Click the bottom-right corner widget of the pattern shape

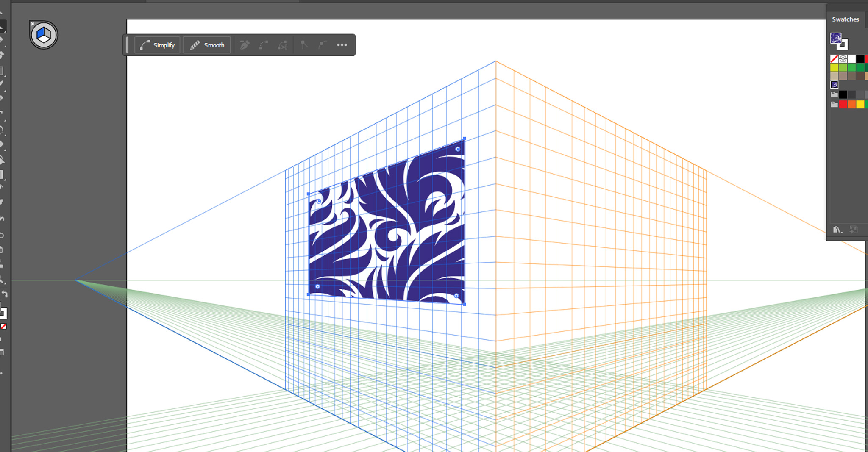point(456,296)
